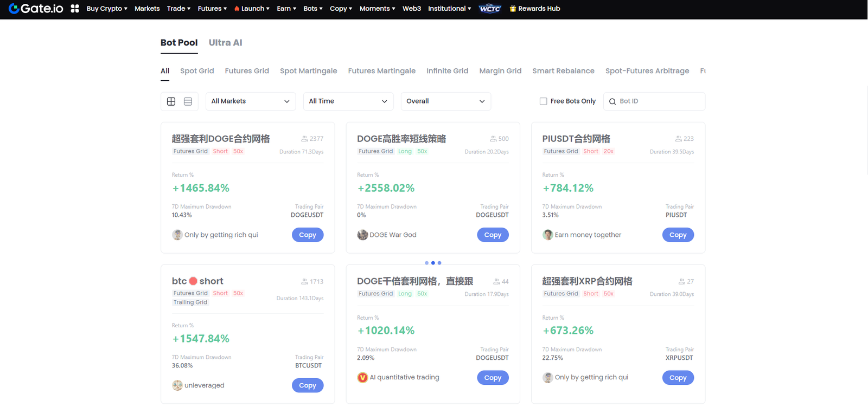Filter by Spot-Futures Arbitrage tab

[647, 71]
